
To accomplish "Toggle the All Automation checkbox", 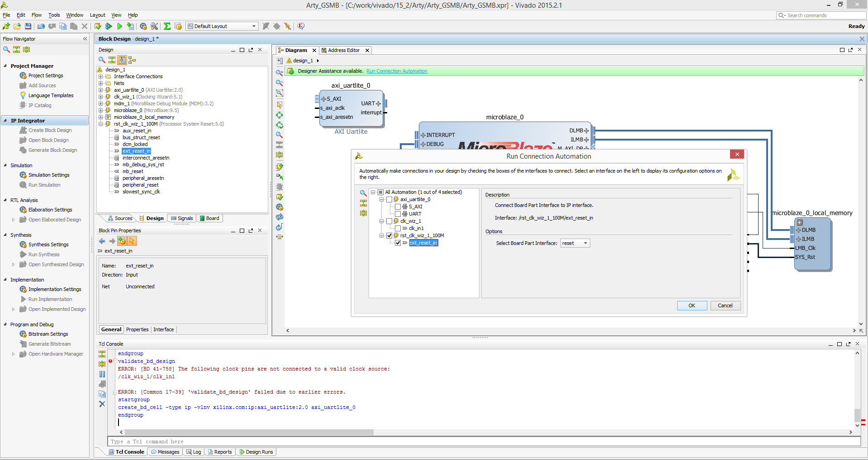I will pyautogui.click(x=380, y=192).
